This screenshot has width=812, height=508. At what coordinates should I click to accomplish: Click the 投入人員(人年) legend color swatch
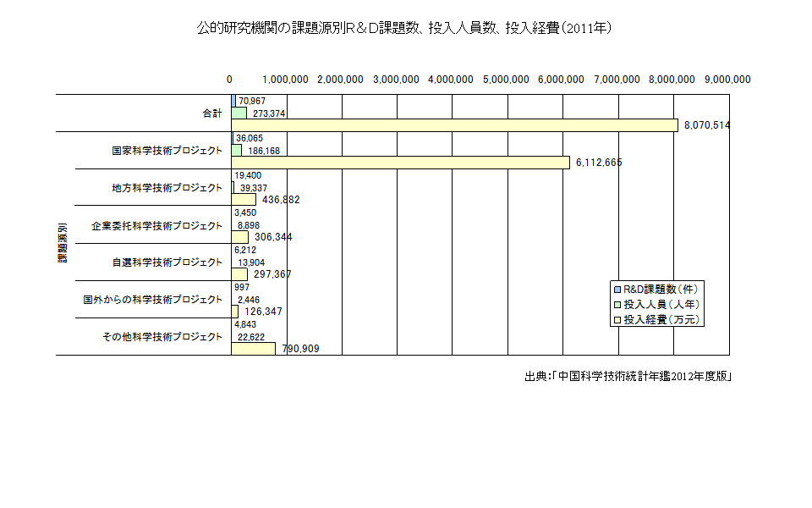[x=617, y=304]
